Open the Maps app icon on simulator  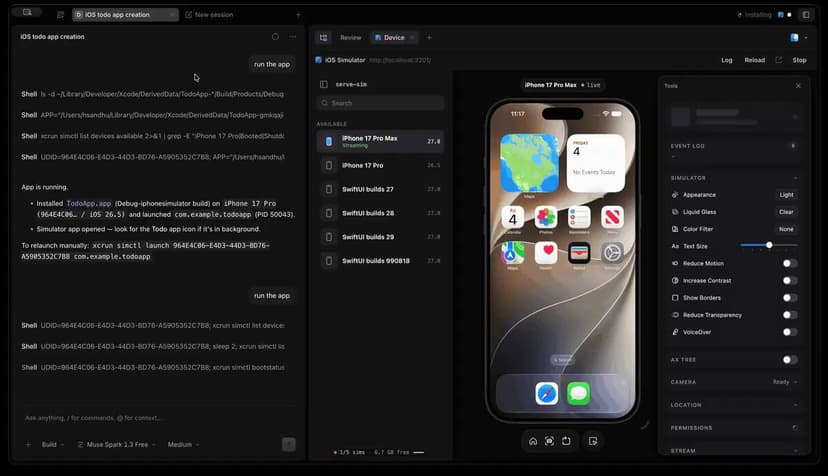click(512, 253)
